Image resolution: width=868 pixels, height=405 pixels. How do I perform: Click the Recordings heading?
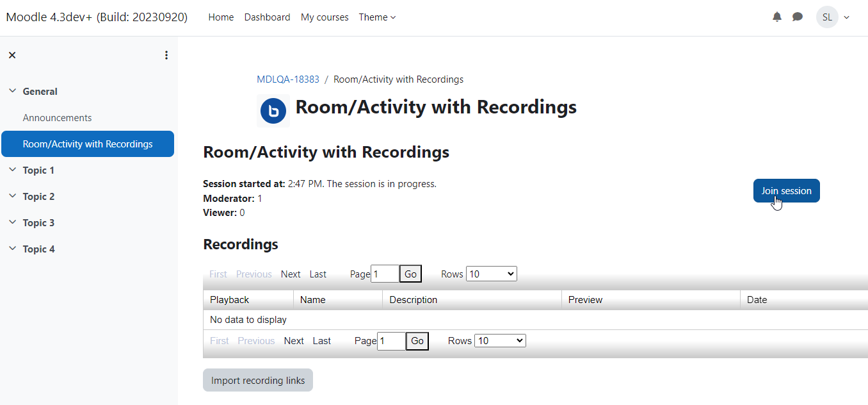click(241, 244)
